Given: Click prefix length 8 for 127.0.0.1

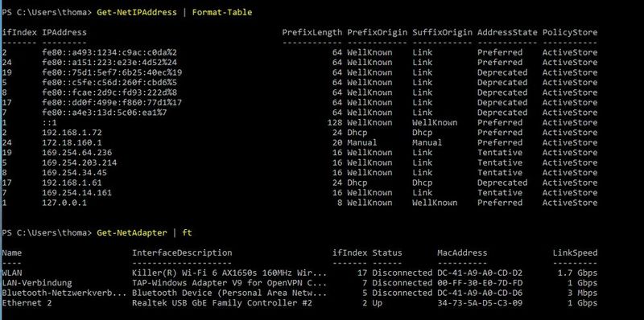Looking at the screenshot, I should (x=340, y=203).
